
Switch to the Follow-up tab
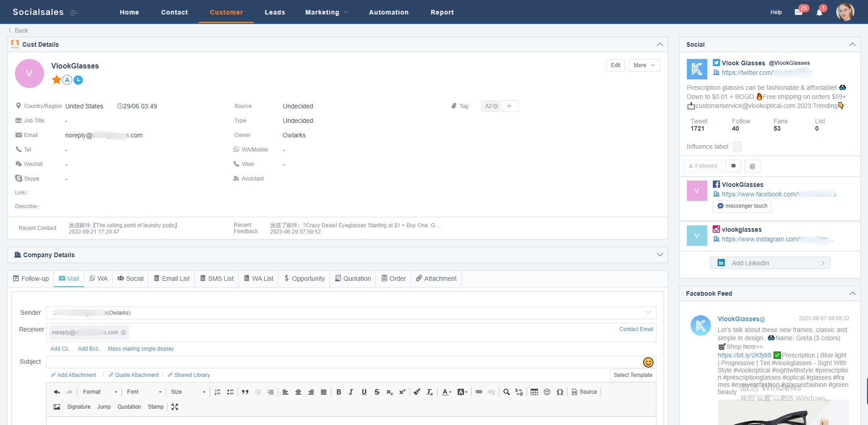(x=31, y=278)
